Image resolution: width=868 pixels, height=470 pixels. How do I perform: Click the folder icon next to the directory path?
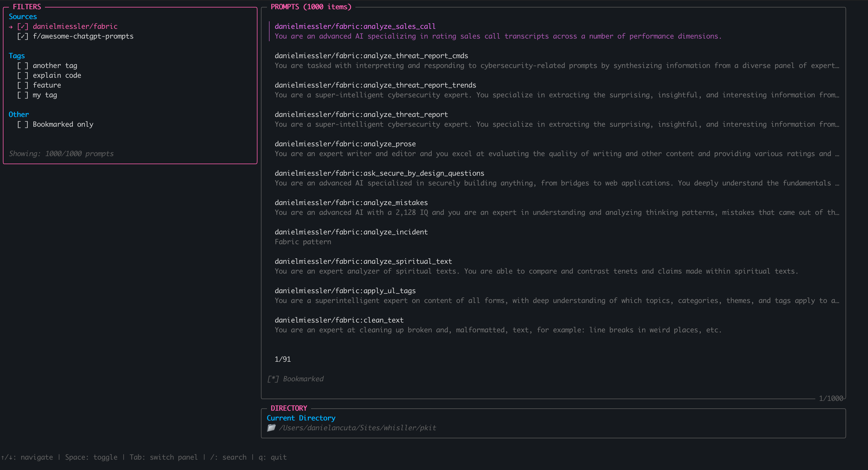(x=271, y=428)
